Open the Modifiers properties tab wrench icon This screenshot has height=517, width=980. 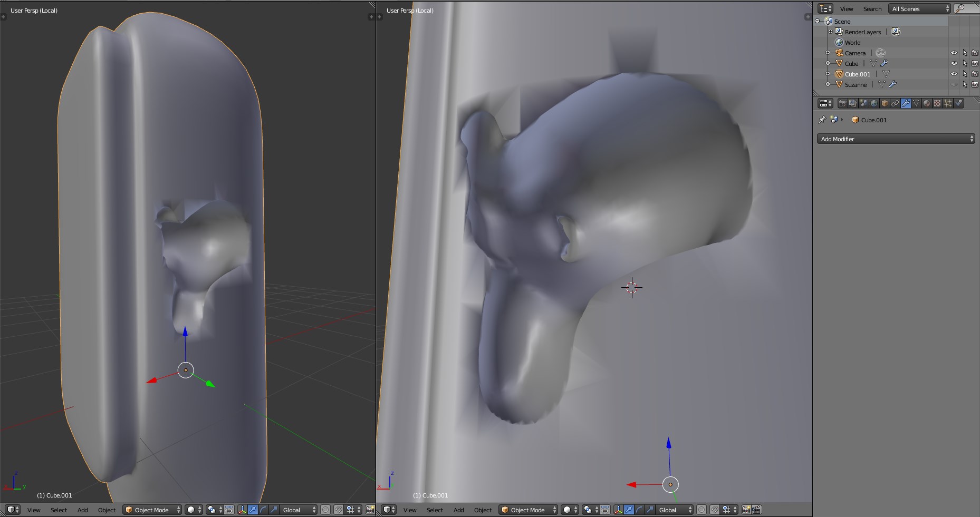click(906, 103)
